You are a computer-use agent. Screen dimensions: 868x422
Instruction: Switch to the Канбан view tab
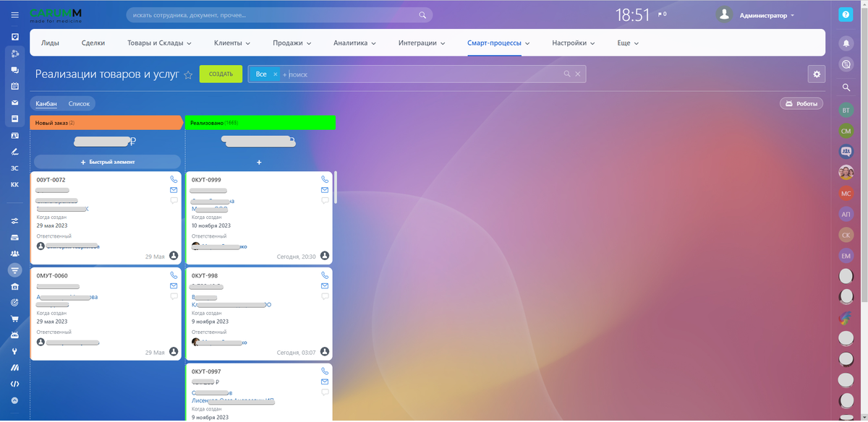pyautogui.click(x=46, y=103)
